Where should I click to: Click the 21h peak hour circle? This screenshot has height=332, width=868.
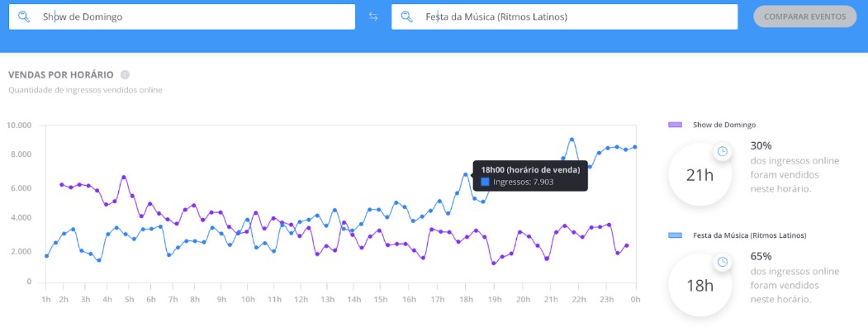pos(700,175)
